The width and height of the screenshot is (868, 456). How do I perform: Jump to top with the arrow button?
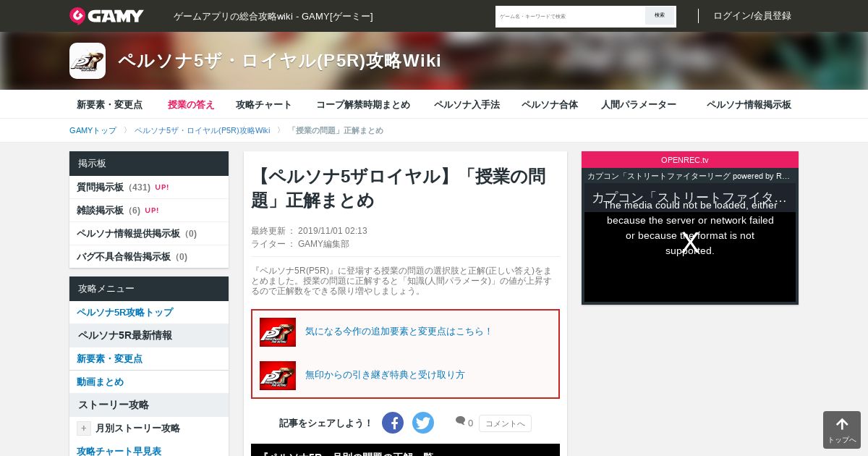point(842,430)
